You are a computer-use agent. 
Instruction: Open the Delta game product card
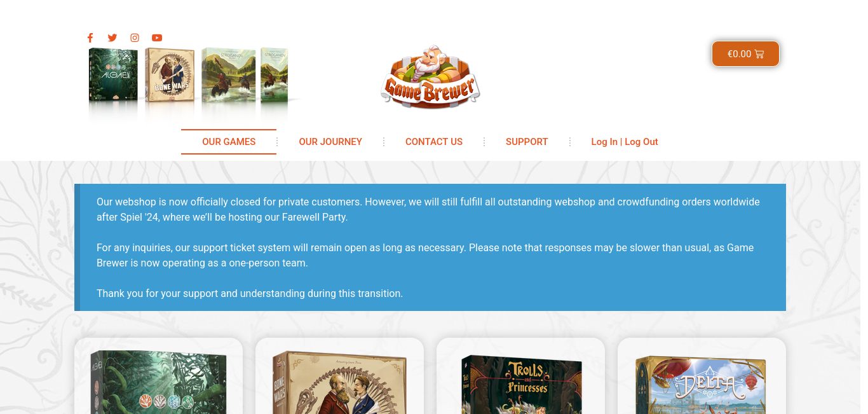(702, 376)
